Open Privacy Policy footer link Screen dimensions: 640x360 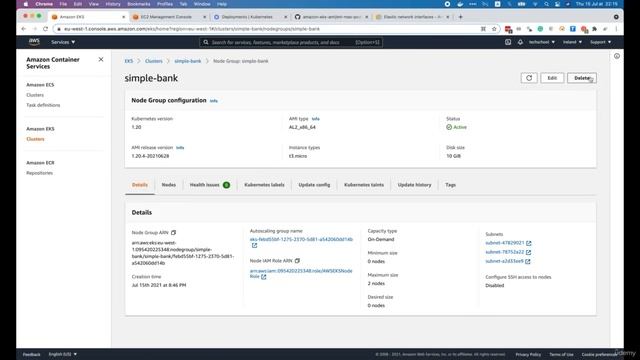[528, 354]
